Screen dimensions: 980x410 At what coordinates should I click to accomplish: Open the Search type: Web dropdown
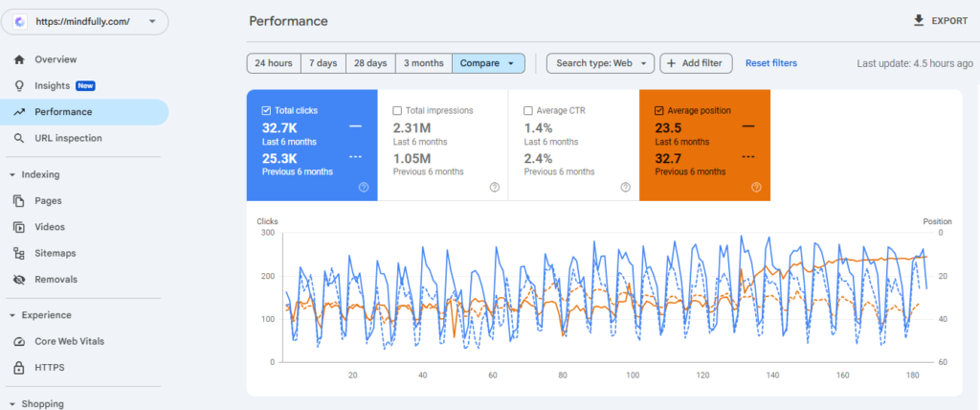pos(600,63)
